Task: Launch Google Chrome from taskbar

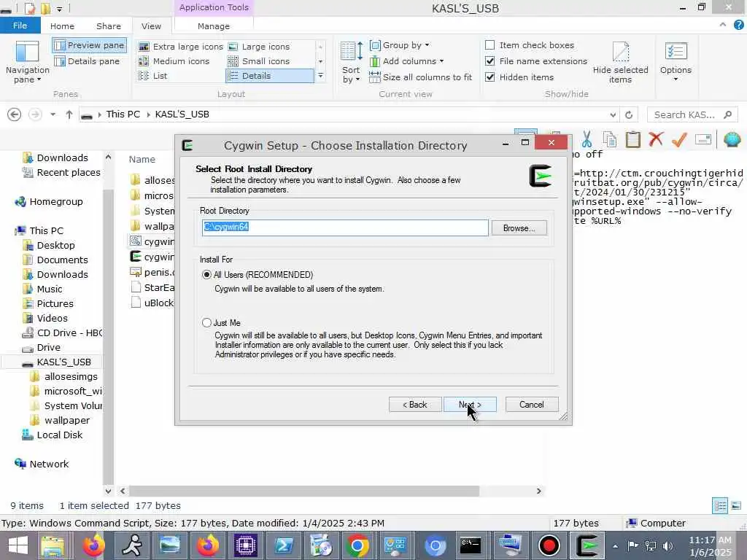Action: (x=357, y=545)
